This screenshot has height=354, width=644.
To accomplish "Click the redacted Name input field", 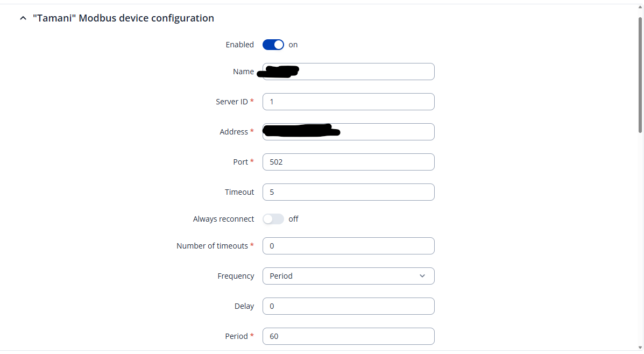I will (366, 72).
